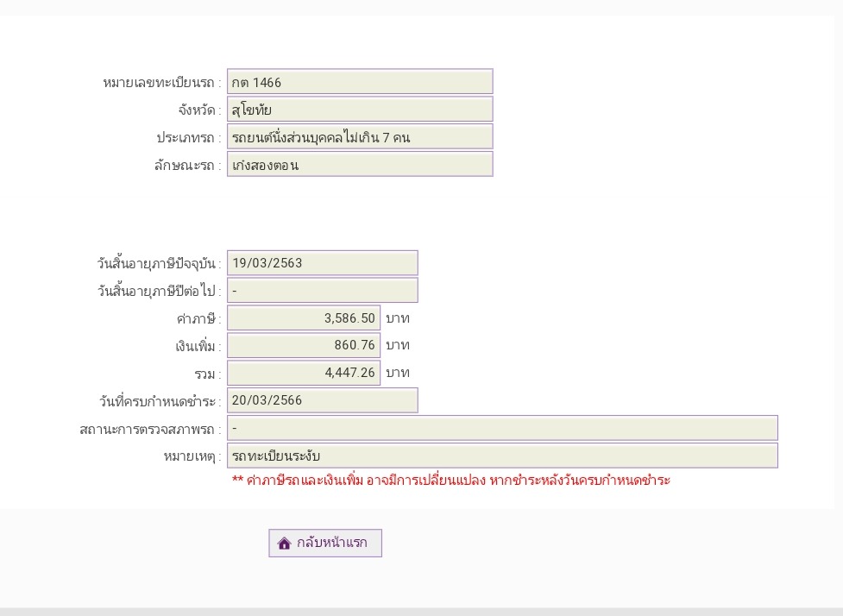
Task: Click the ประเภทรถ field value
Action: [360, 136]
